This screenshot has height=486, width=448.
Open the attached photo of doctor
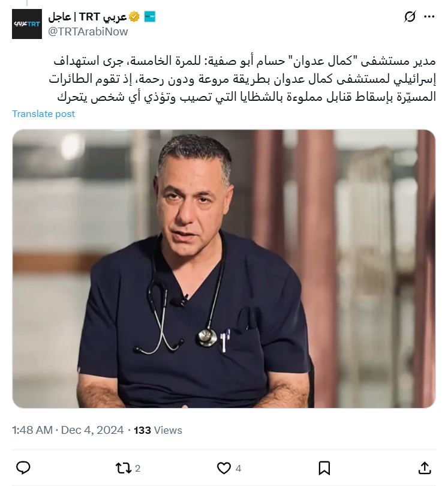coord(224,268)
